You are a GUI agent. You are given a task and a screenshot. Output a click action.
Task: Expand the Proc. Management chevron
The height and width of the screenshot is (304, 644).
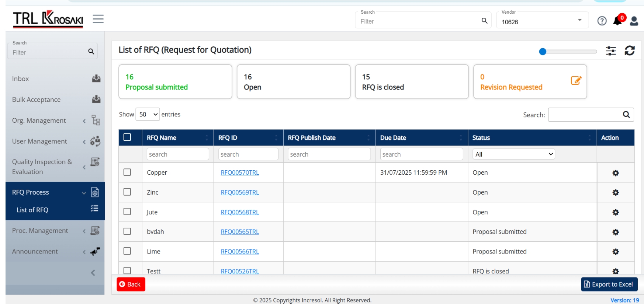[x=84, y=231]
